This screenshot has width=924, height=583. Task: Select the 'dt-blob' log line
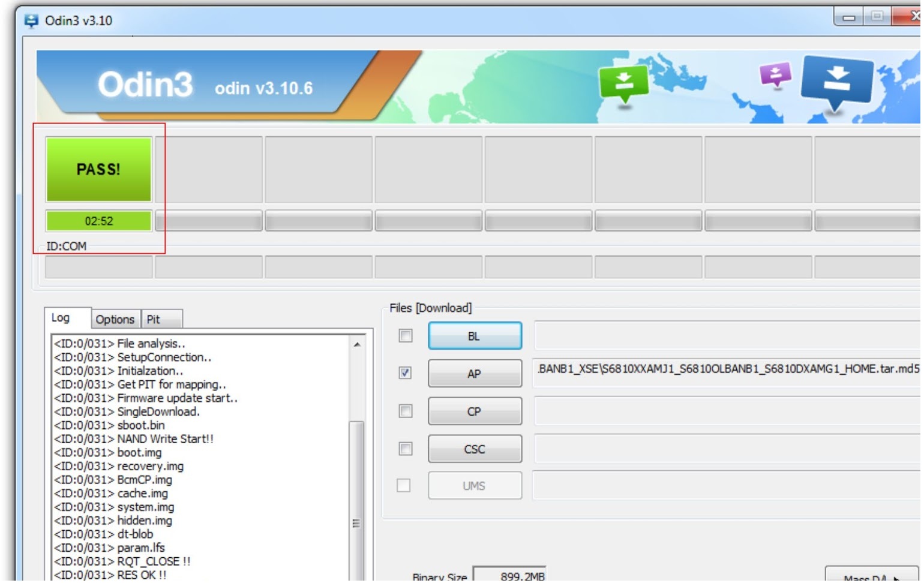point(104,534)
